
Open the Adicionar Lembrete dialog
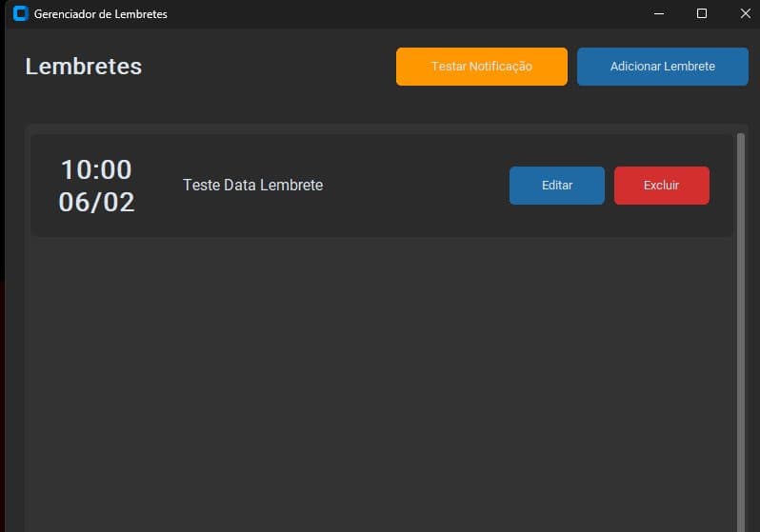(x=662, y=67)
